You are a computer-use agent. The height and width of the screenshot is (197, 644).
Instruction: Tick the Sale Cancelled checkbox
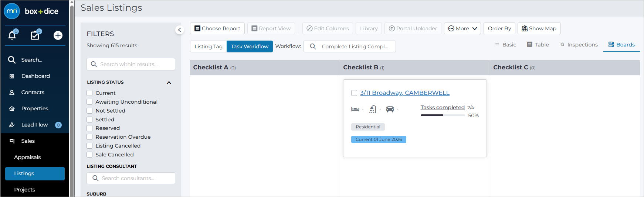[89, 155]
